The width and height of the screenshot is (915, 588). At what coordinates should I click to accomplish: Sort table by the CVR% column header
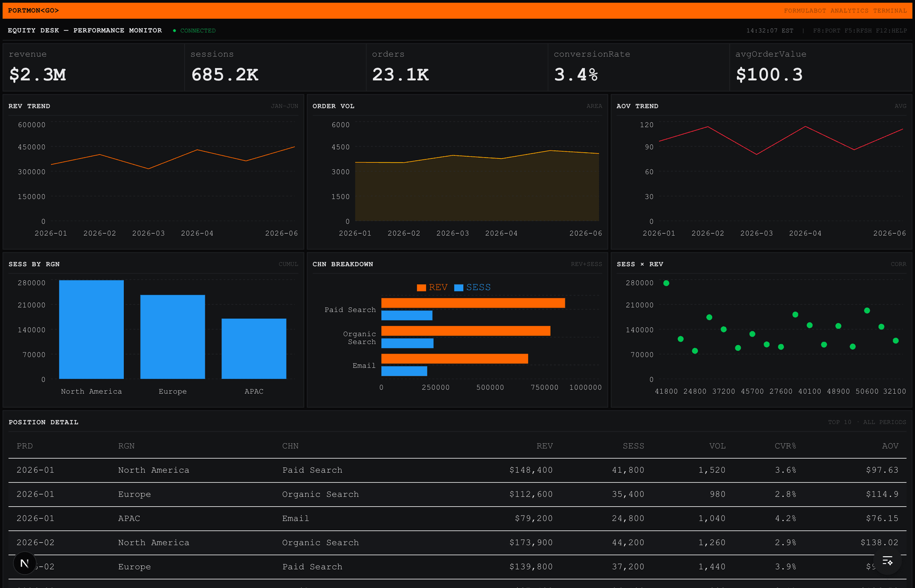[x=785, y=446]
